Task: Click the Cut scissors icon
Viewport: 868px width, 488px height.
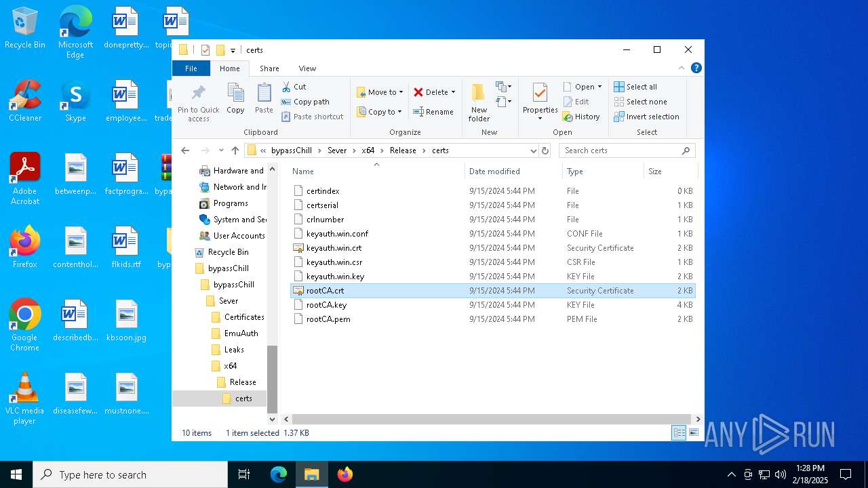Action: click(x=286, y=87)
